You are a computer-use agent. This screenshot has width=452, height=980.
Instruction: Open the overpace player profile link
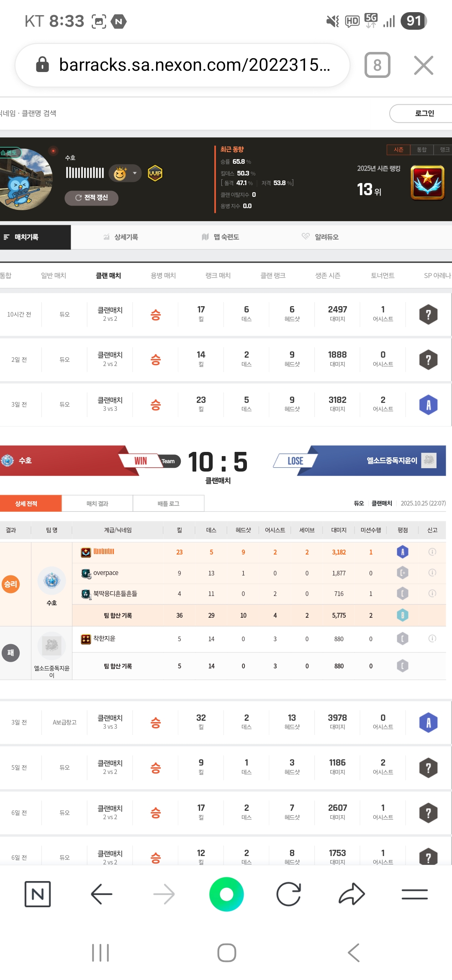[105, 573]
